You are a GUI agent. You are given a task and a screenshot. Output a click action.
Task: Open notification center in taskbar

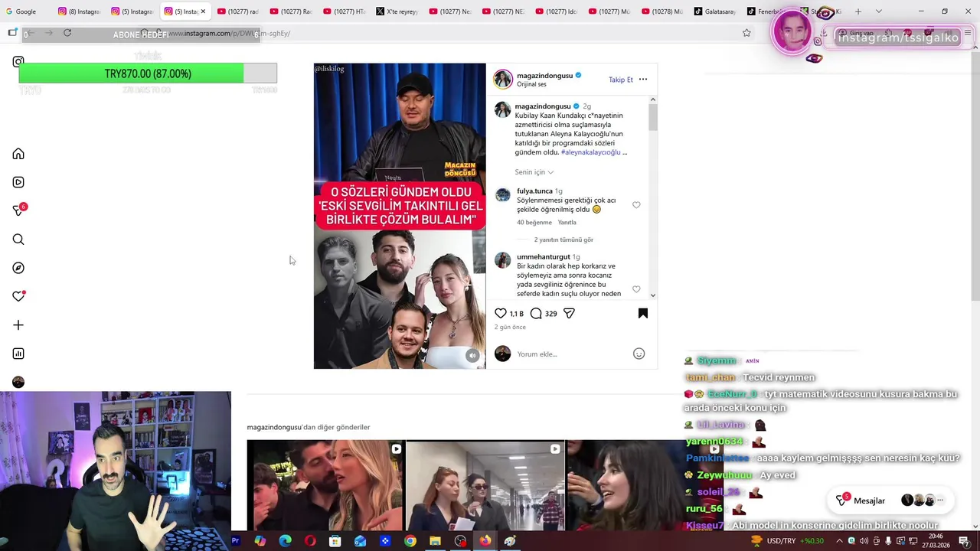coord(964,541)
